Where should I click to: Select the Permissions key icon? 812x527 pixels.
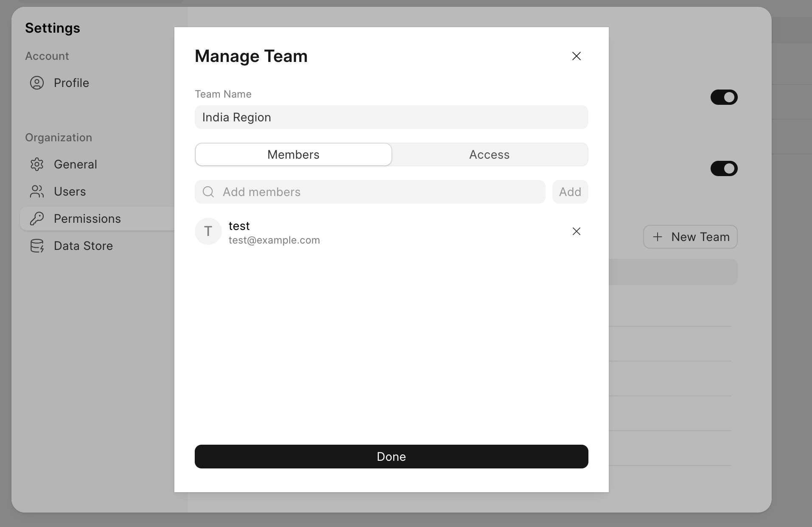(37, 219)
